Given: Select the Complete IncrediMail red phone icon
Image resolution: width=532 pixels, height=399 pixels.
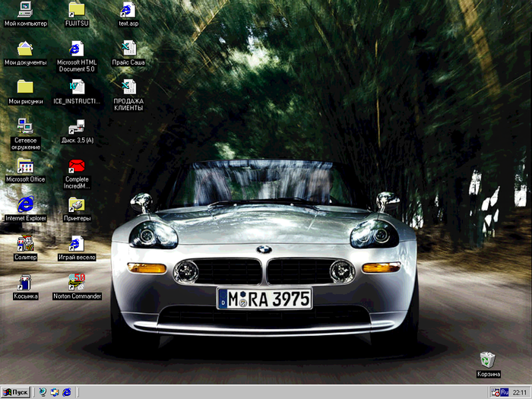Looking at the screenshot, I should click(77, 166).
